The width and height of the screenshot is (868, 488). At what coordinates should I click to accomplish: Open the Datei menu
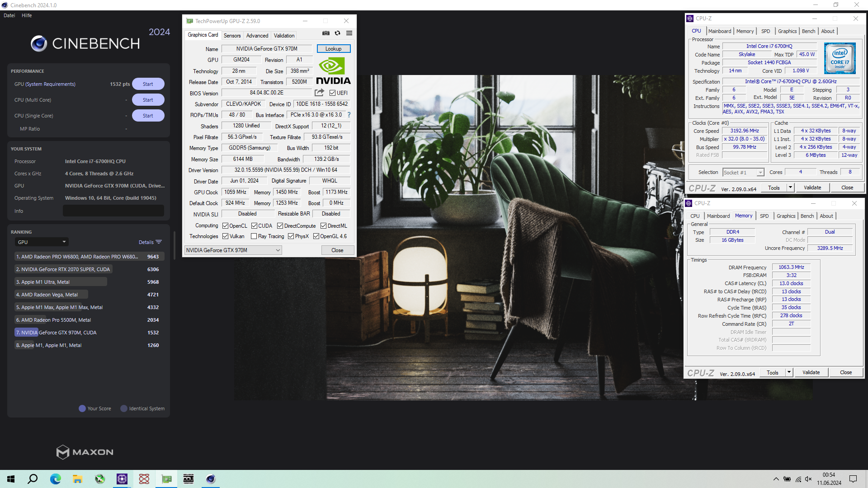point(9,15)
